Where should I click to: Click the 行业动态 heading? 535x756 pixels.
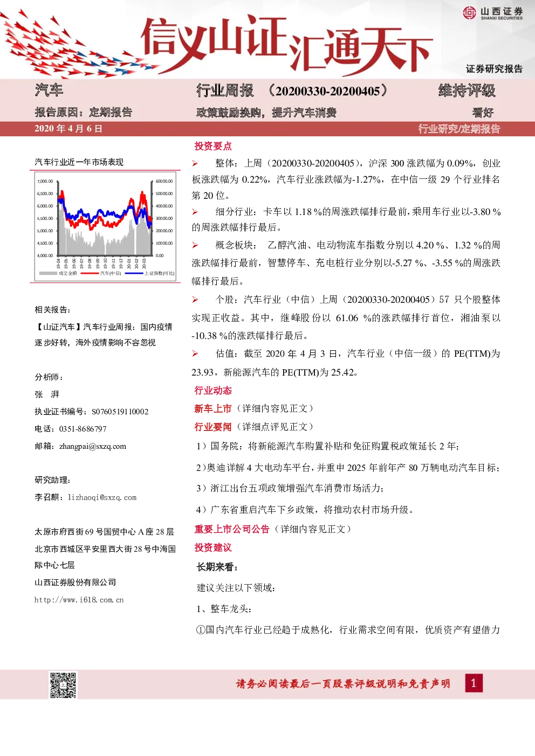click(213, 390)
